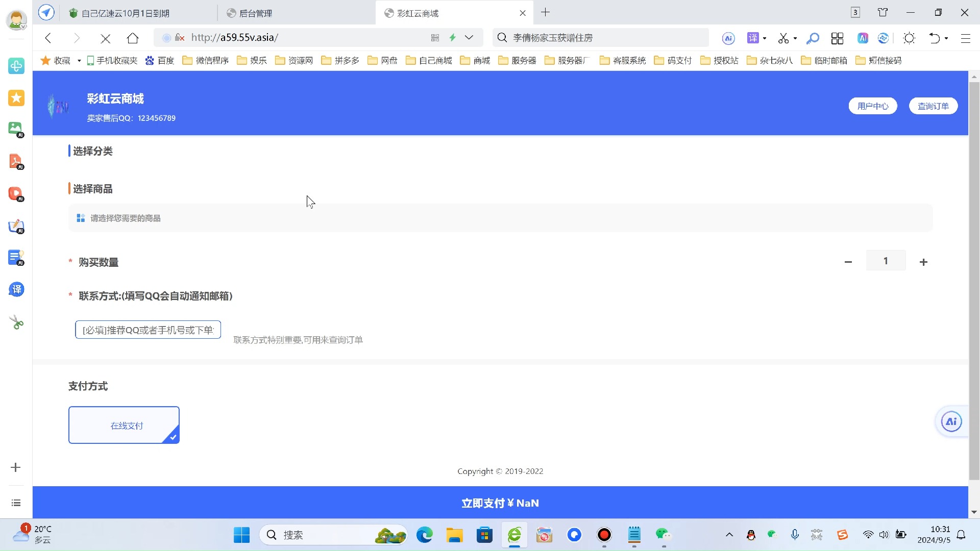The width and height of the screenshot is (980, 551).
Task: Stop loading with the X icon
Action: point(106,38)
